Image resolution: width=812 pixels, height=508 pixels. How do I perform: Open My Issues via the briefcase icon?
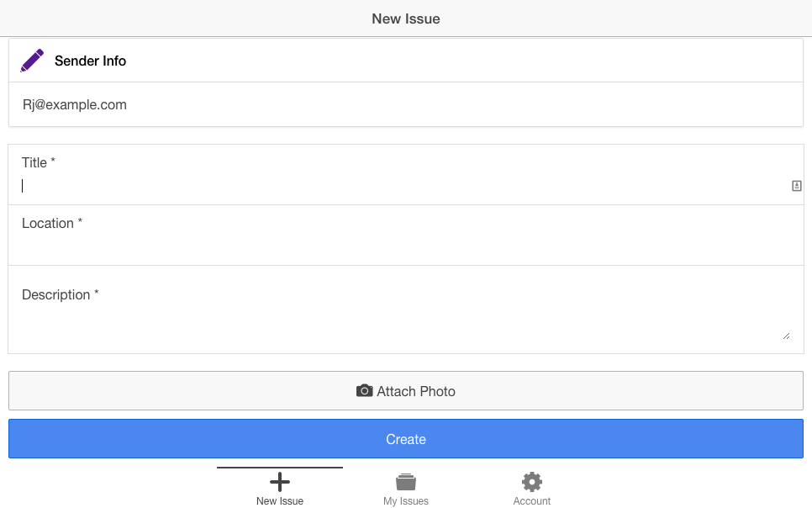(x=405, y=482)
